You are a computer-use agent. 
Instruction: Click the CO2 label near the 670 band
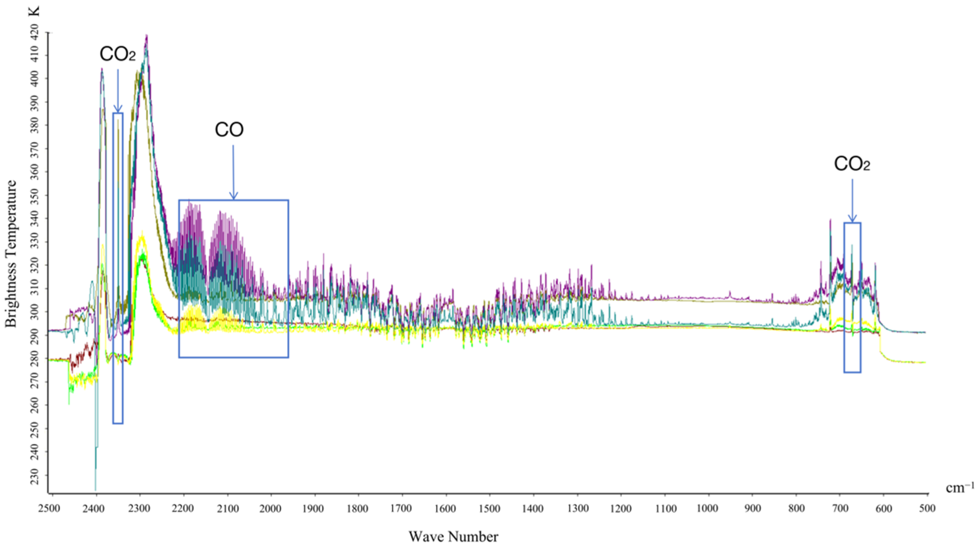pyautogui.click(x=852, y=164)
